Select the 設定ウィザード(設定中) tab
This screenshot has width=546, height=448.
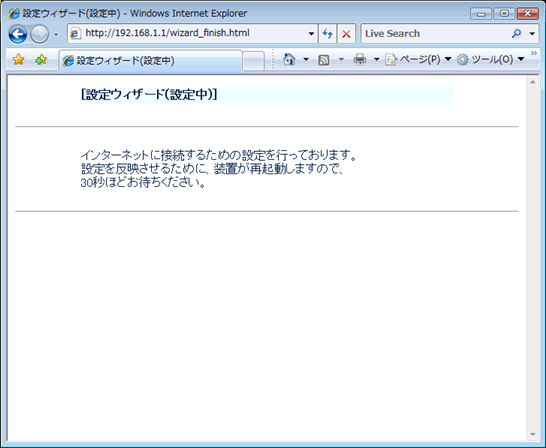(x=150, y=61)
